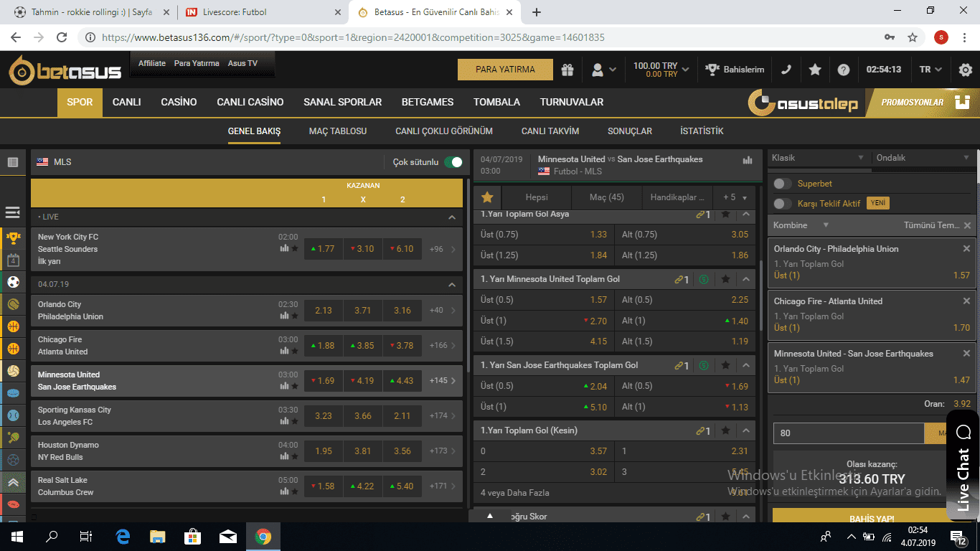Select the trophy icon in left sidebar
This screenshot has height=551, width=980.
coord(13,237)
